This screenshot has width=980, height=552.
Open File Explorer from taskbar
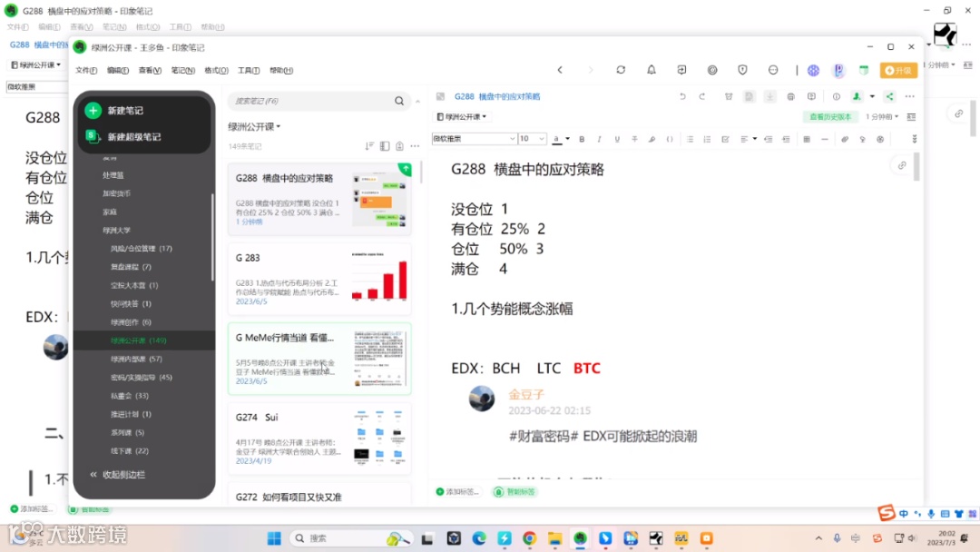[x=555, y=538]
